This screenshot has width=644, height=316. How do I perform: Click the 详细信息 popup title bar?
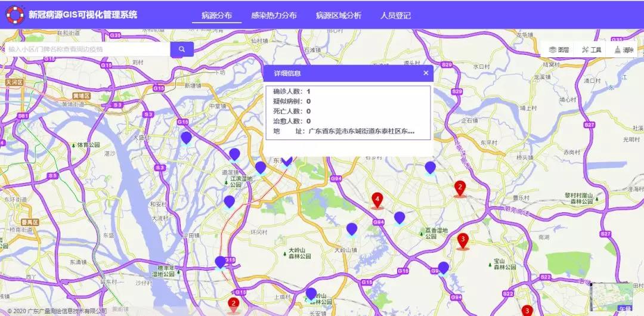(x=340, y=73)
